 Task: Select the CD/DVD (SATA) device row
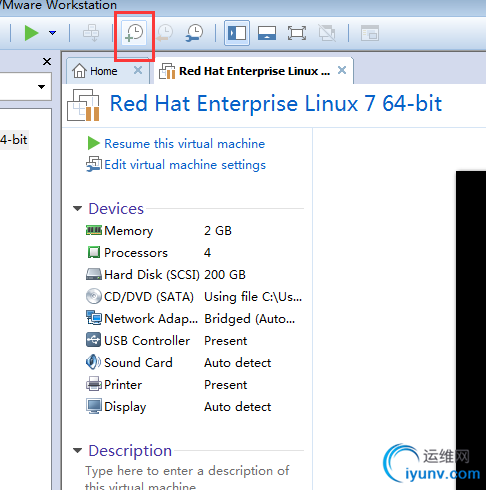click(194, 297)
